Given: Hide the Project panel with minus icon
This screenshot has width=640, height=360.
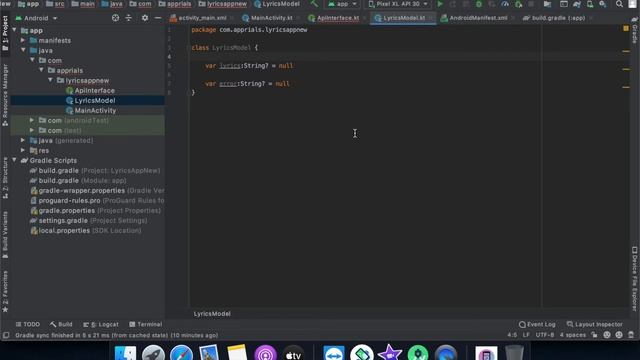Looking at the screenshot, I should click(x=158, y=18).
